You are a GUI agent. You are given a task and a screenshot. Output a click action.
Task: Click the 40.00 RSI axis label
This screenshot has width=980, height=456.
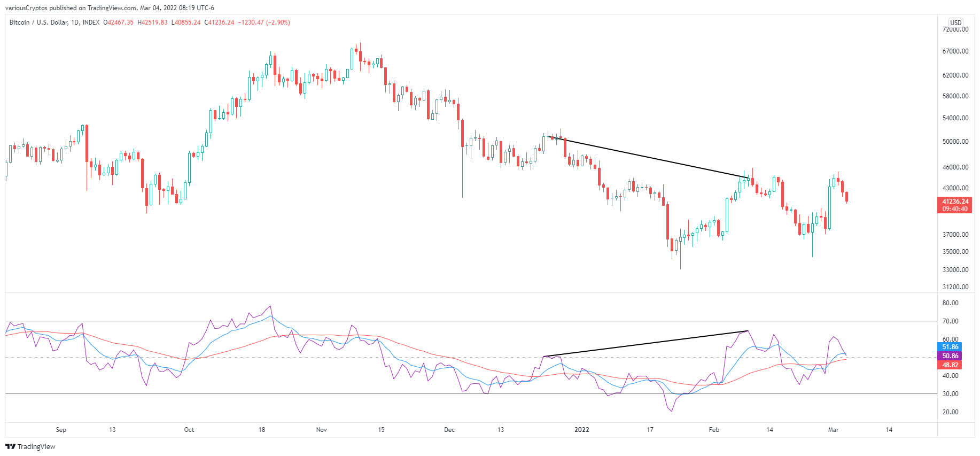coord(950,376)
